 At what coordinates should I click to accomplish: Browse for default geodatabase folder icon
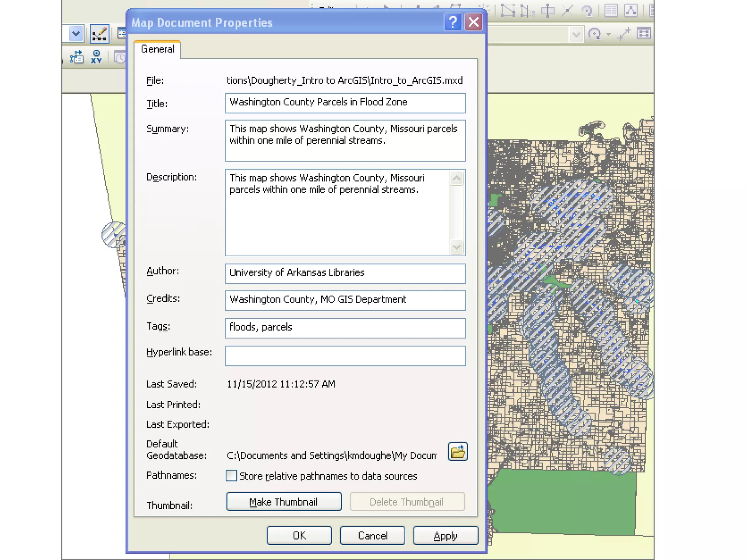click(x=457, y=452)
